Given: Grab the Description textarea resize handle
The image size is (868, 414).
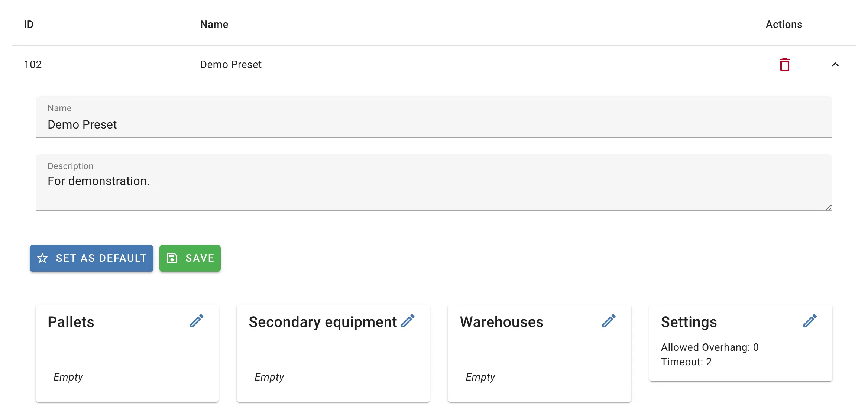Looking at the screenshot, I should (x=829, y=207).
